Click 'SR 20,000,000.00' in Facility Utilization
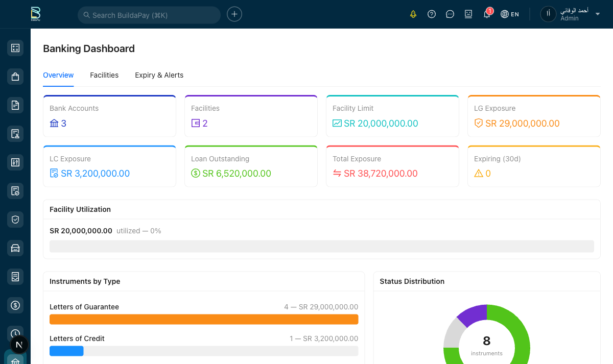613x364 pixels. coord(81,231)
